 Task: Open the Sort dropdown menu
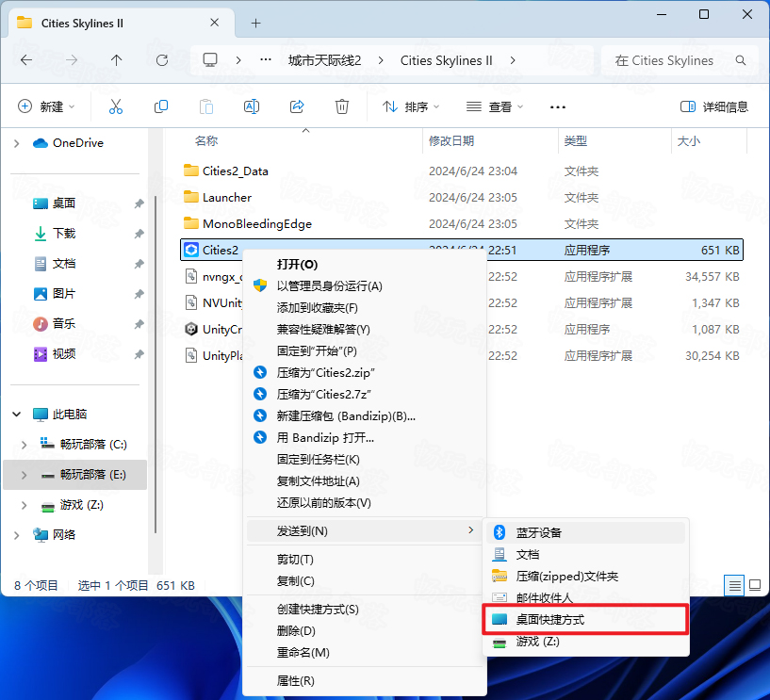(x=411, y=106)
